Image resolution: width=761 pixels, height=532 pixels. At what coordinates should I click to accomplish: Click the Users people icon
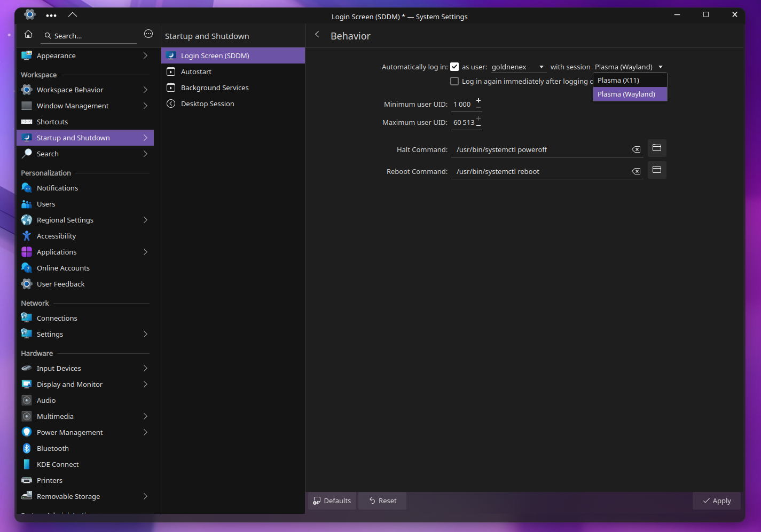coord(27,204)
